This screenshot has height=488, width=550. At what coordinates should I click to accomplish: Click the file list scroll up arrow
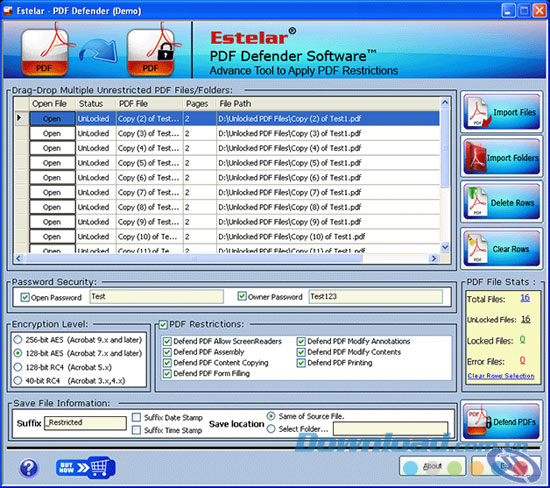pos(445,102)
